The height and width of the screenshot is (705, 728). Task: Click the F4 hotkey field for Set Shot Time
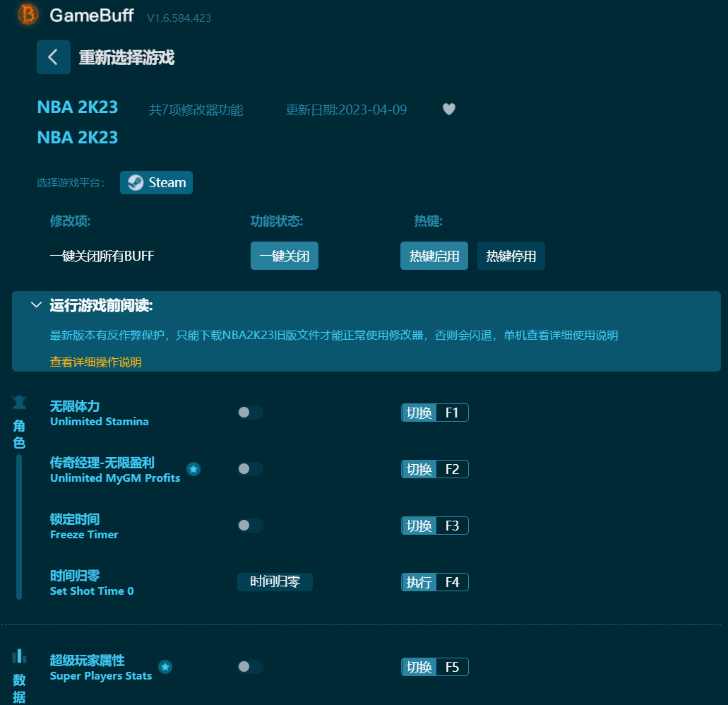click(x=452, y=582)
